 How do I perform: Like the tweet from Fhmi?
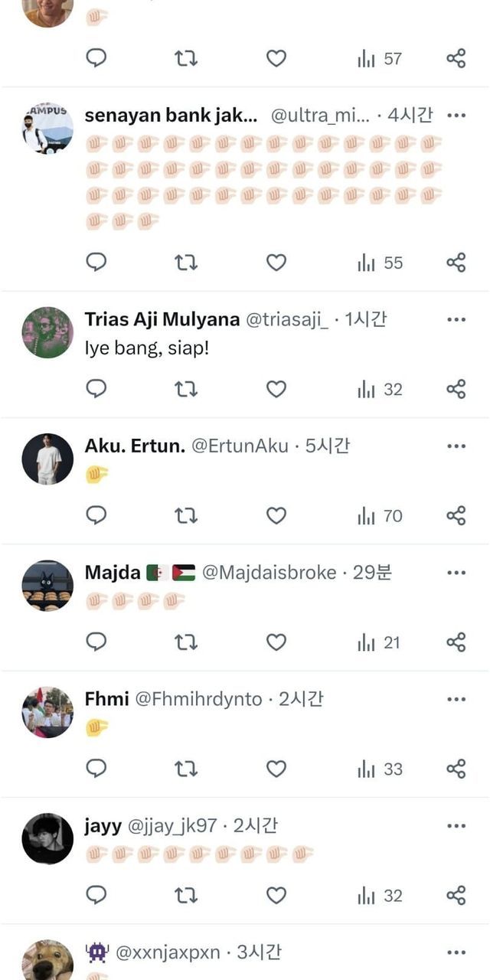(276, 769)
